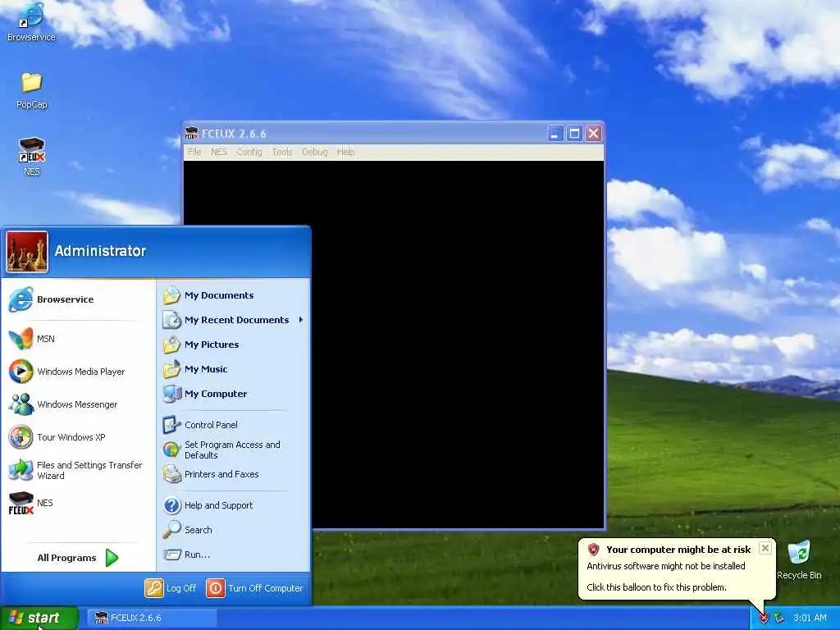Launch MSN from the Start menu
The height and width of the screenshot is (630, 840).
pos(78,339)
